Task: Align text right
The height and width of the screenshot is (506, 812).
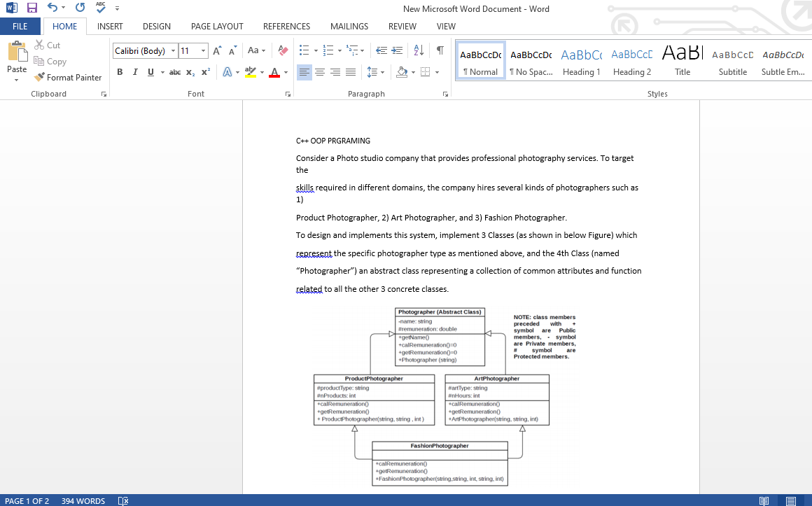Action: (x=335, y=72)
